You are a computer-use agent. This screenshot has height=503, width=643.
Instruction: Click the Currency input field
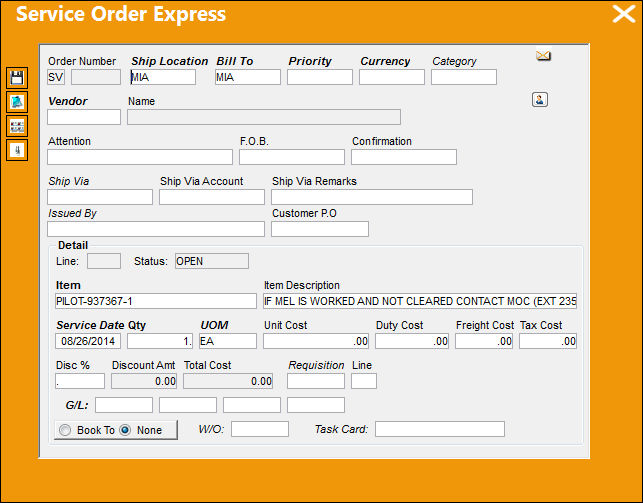pos(392,77)
